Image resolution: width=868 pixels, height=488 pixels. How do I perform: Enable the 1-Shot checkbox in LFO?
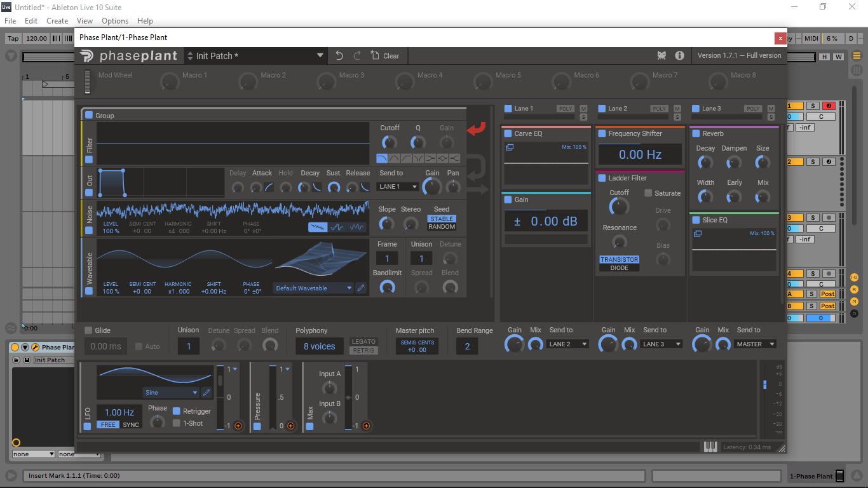(x=177, y=423)
